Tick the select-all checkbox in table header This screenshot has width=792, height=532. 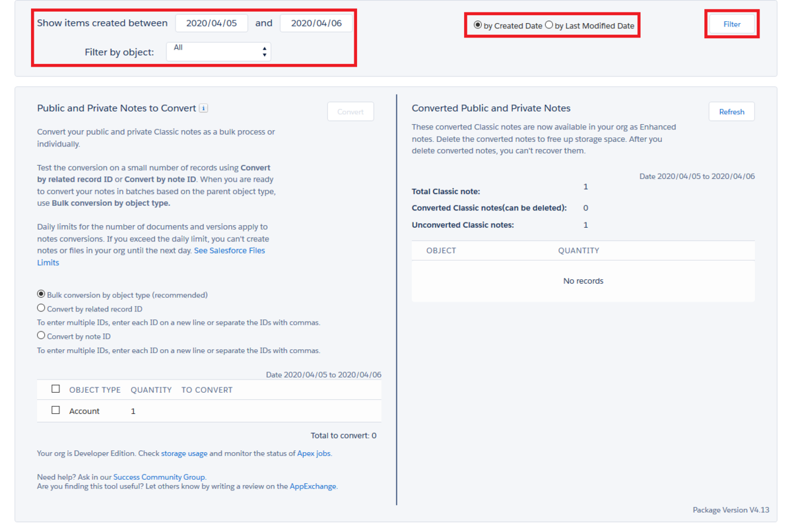tap(55, 389)
